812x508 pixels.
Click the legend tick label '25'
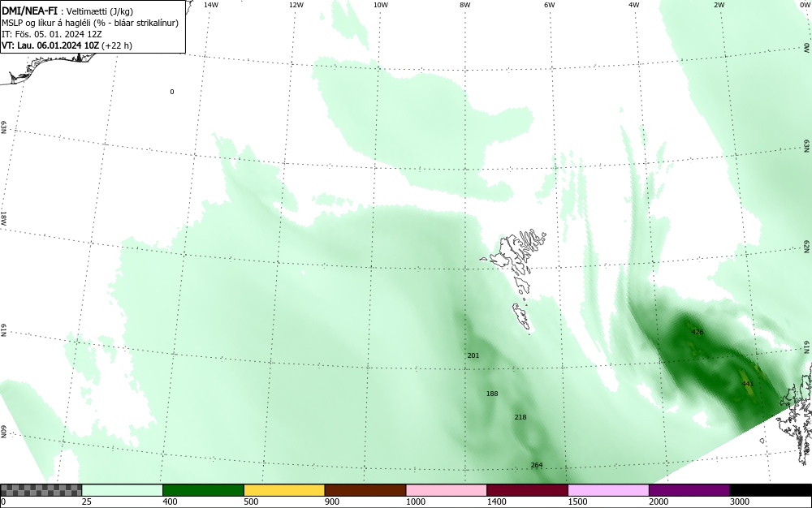(x=88, y=502)
